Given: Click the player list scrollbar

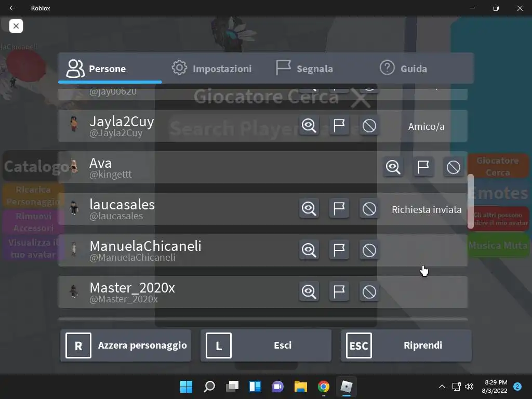Looking at the screenshot, I should (470, 201).
